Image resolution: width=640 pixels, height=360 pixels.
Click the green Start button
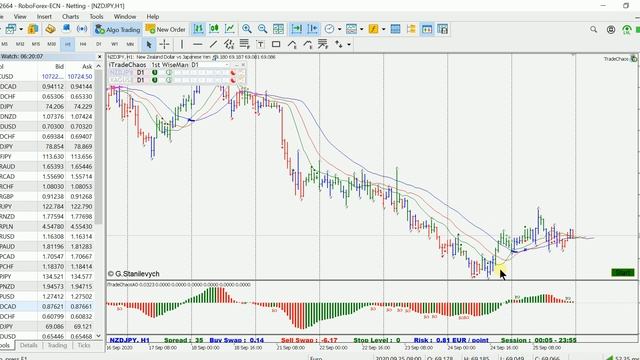[623, 272]
